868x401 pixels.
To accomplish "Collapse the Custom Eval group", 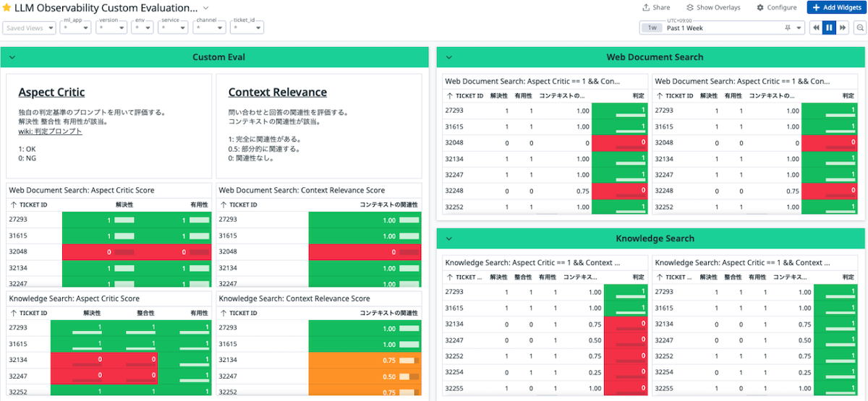I will 12,57.
